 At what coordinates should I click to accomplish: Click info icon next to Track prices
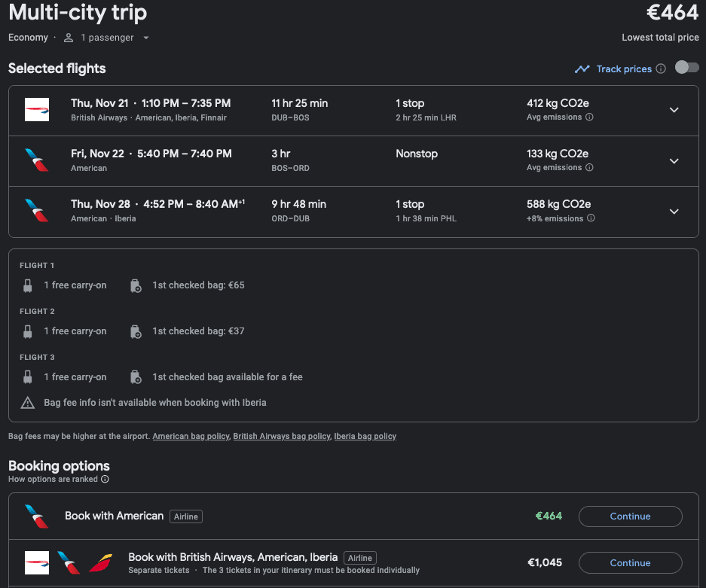(x=661, y=69)
